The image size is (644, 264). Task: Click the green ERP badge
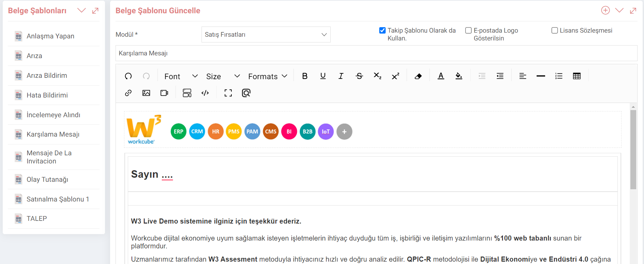click(x=178, y=131)
